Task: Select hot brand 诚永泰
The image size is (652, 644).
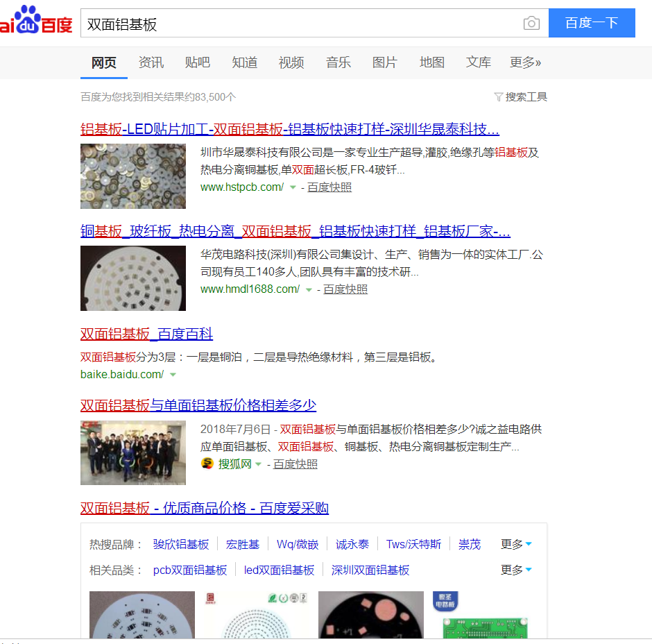Action: 352,544
